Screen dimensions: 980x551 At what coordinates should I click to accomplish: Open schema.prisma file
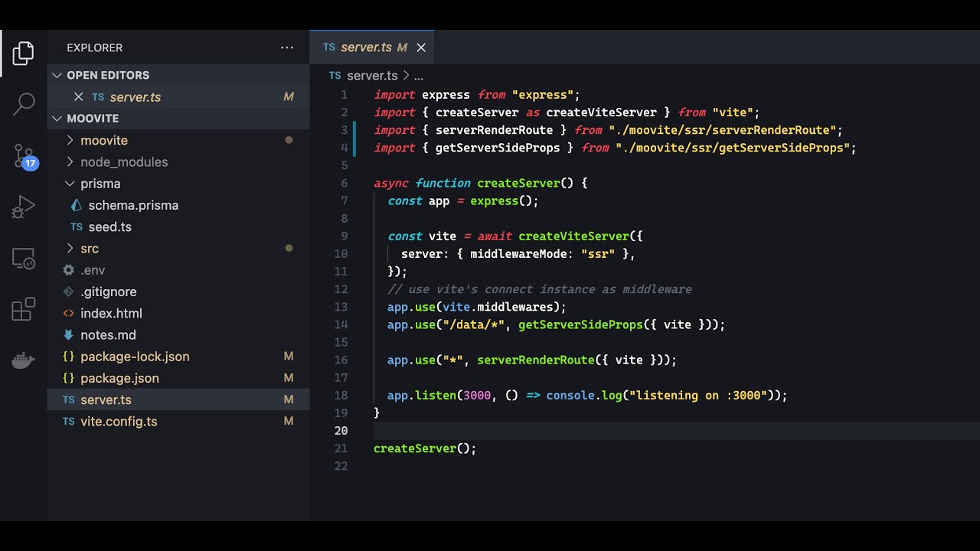(178, 205)
